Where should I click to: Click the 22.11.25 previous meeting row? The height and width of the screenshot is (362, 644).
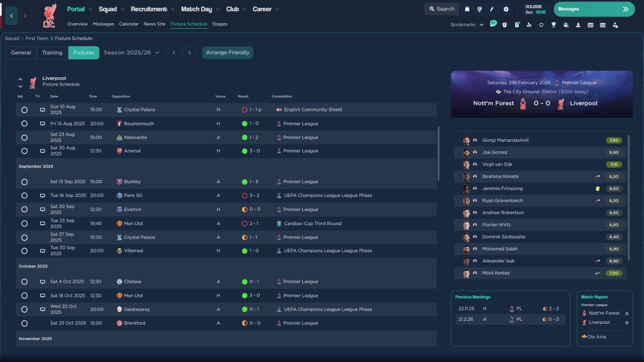511,309
